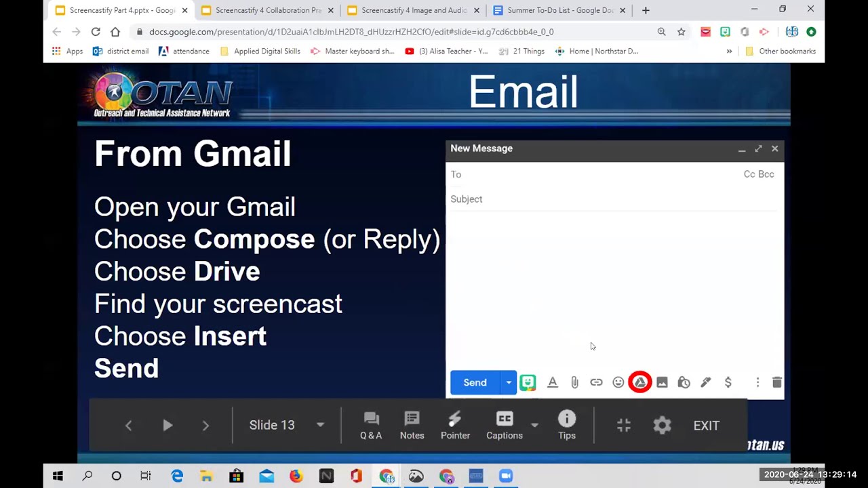The width and height of the screenshot is (868, 488).
Task: Open Firefox from the taskbar
Action: pyautogui.click(x=296, y=476)
